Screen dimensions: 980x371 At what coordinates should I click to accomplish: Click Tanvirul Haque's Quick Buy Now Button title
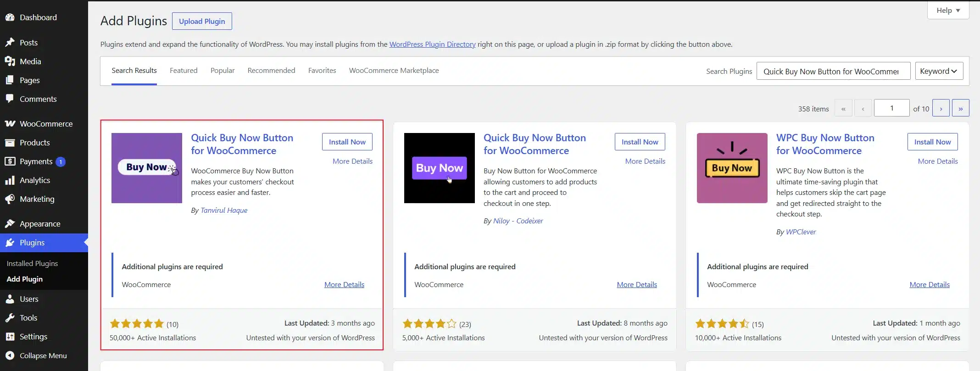(x=242, y=144)
